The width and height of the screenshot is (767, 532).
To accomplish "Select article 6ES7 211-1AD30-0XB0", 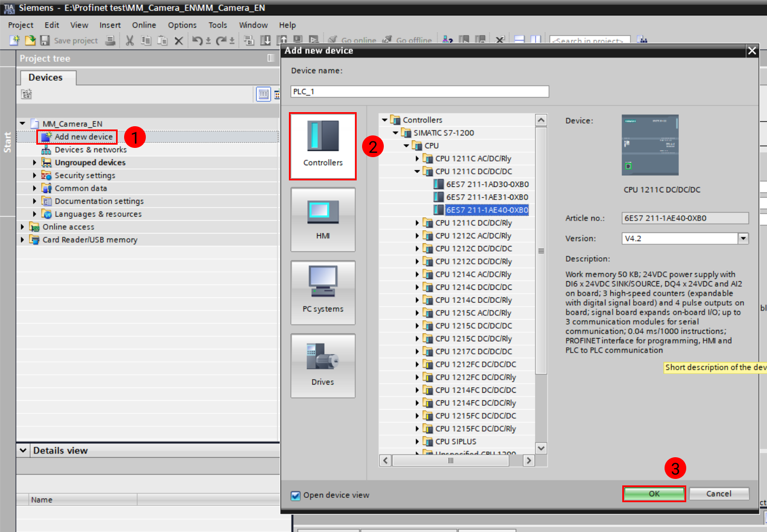I will [x=487, y=184].
